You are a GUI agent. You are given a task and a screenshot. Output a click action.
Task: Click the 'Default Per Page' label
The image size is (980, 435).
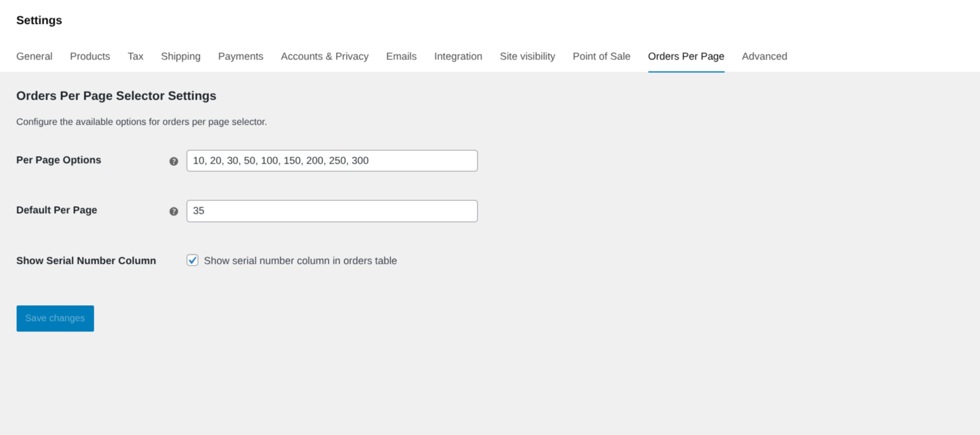[x=56, y=210]
